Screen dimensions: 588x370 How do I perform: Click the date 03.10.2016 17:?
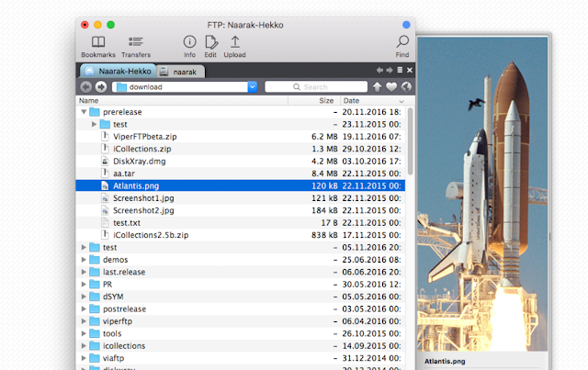(371, 162)
